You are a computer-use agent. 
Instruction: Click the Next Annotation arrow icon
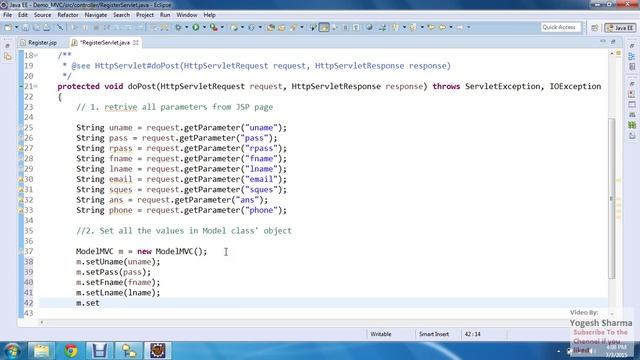click(x=395, y=27)
